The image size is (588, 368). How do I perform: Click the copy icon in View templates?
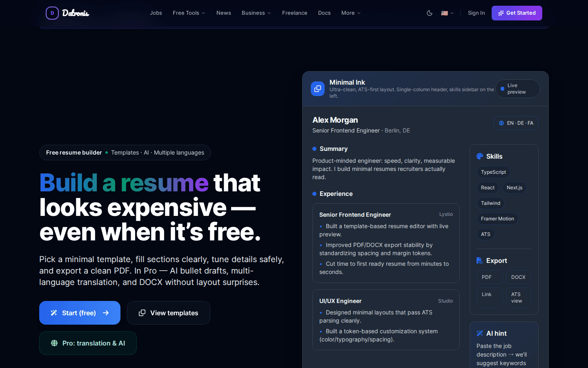[x=142, y=313]
